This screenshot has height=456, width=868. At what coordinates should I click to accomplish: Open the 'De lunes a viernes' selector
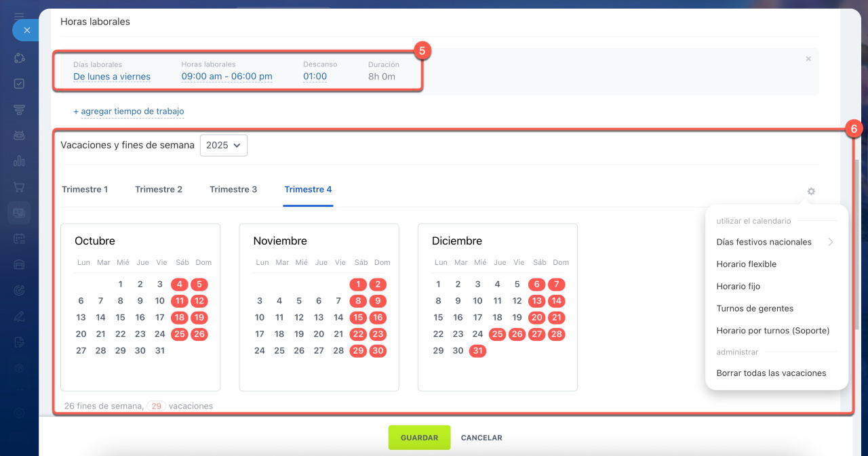coord(112,77)
